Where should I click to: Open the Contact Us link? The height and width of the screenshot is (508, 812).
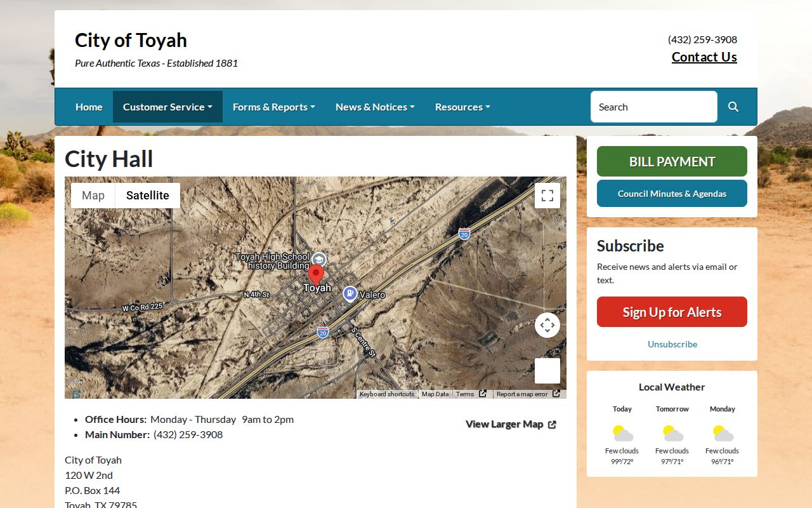pyautogui.click(x=704, y=57)
